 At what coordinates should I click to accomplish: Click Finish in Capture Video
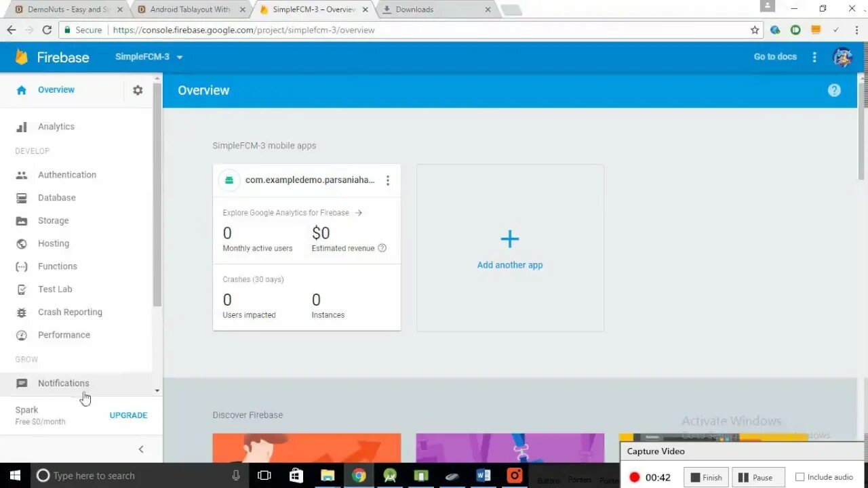click(706, 477)
